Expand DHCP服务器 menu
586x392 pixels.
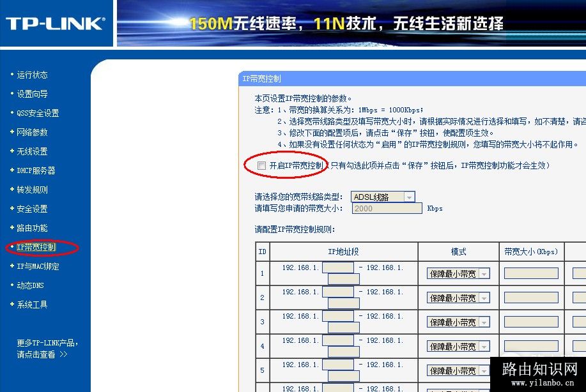[36, 170]
